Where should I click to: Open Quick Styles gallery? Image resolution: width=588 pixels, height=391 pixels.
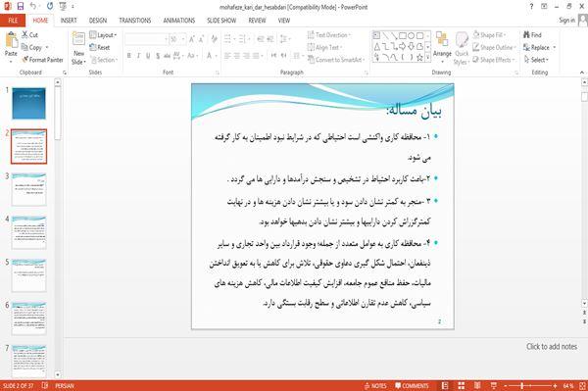pos(462,49)
